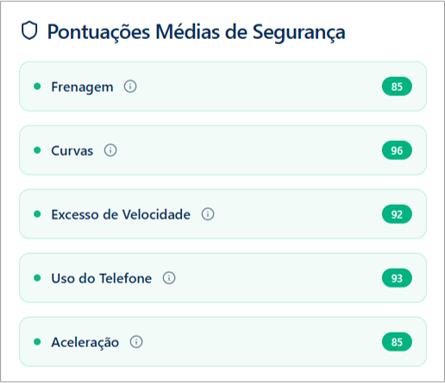The height and width of the screenshot is (383, 445).
Task: Select the Uso do Telefone label
Action: (101, 278)
